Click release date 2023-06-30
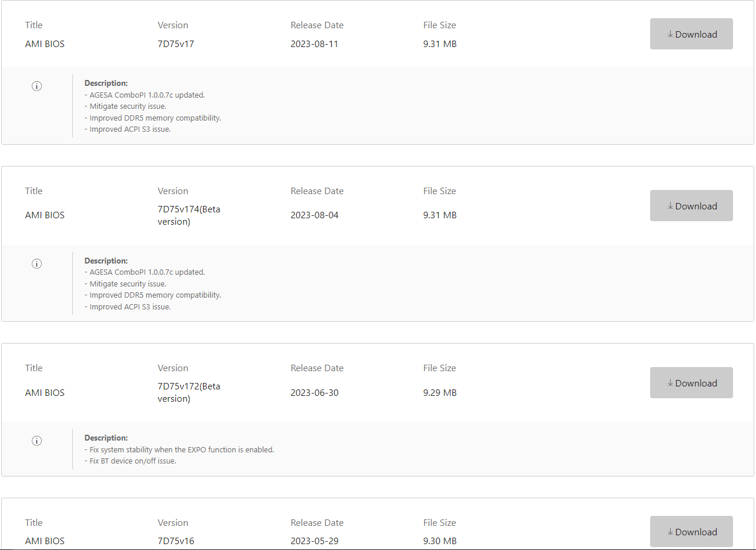Viewport: 756px width, 550px height. [314, 393]
